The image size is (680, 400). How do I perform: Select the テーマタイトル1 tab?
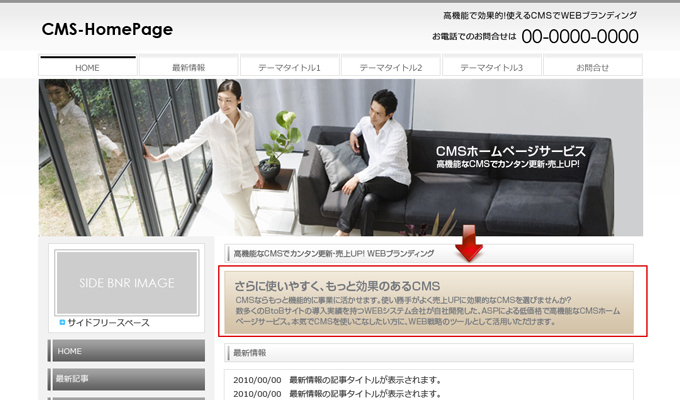[289, 67]
